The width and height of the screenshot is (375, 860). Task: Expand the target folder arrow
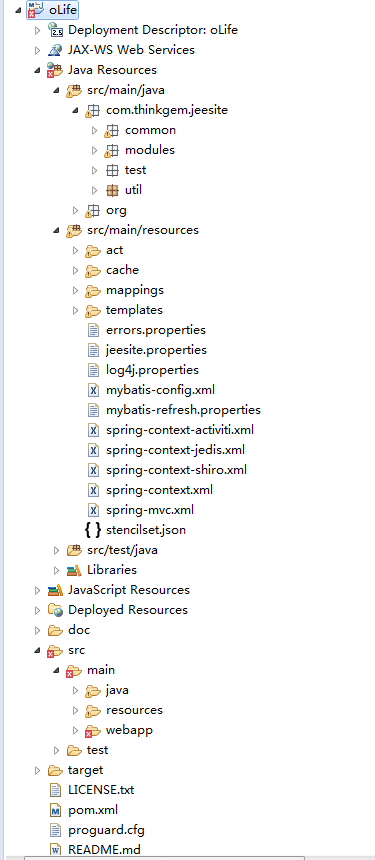(x=37, y=771)
